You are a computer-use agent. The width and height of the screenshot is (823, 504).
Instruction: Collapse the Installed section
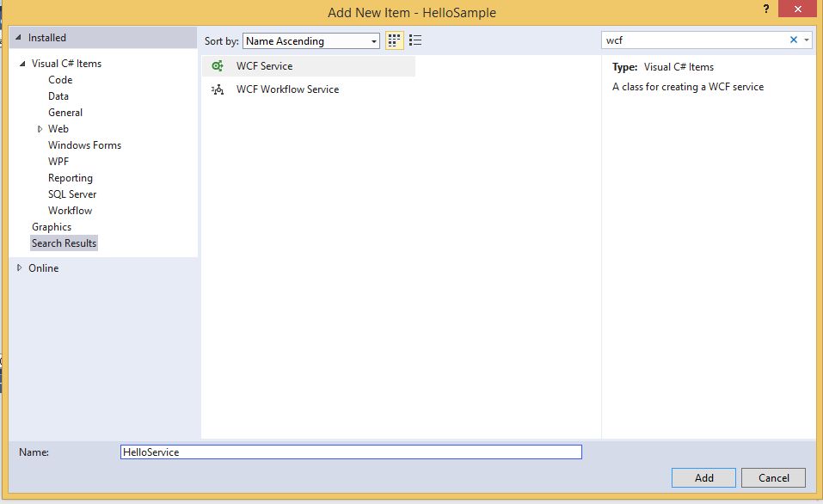pyautogui.click(x=18, y=38)
